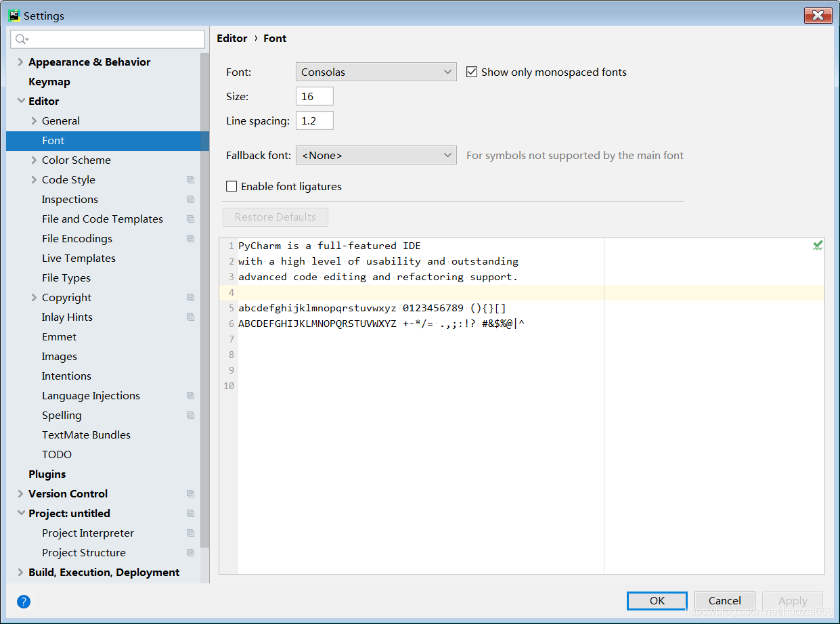The width and height of the screenshot is (840, 624).
Task: Open the Font dropdown showing Consolas
Action: 376,72
